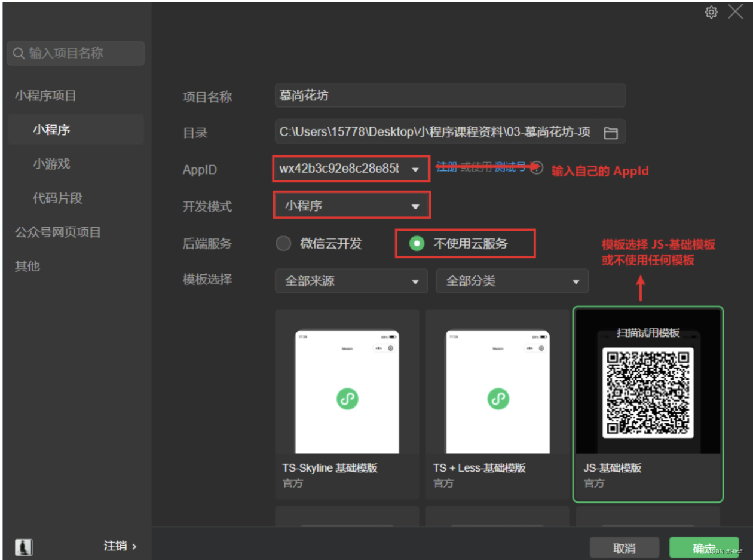Open 其他 section in sidebar
Screen dimensions: 753x560
click(27, 266)
